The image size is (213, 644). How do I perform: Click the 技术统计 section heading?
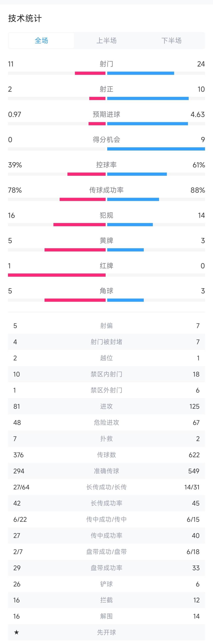(25, 18)
